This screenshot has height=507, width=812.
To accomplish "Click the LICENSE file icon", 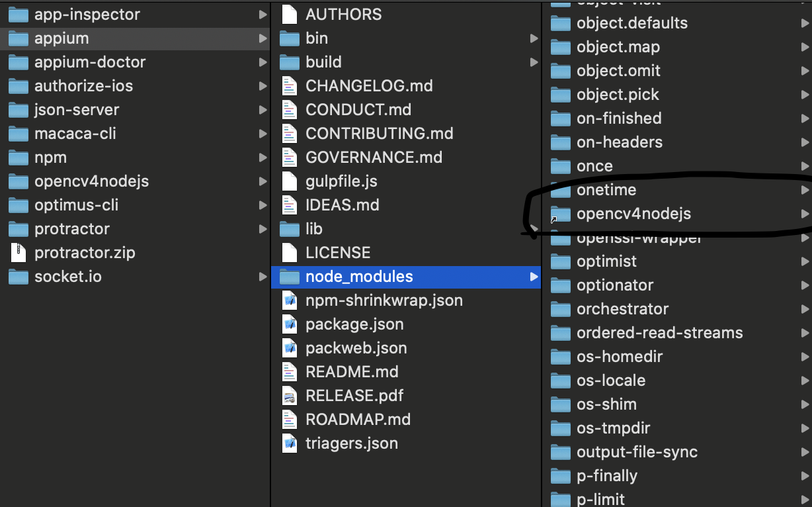I will coord(290,253).
